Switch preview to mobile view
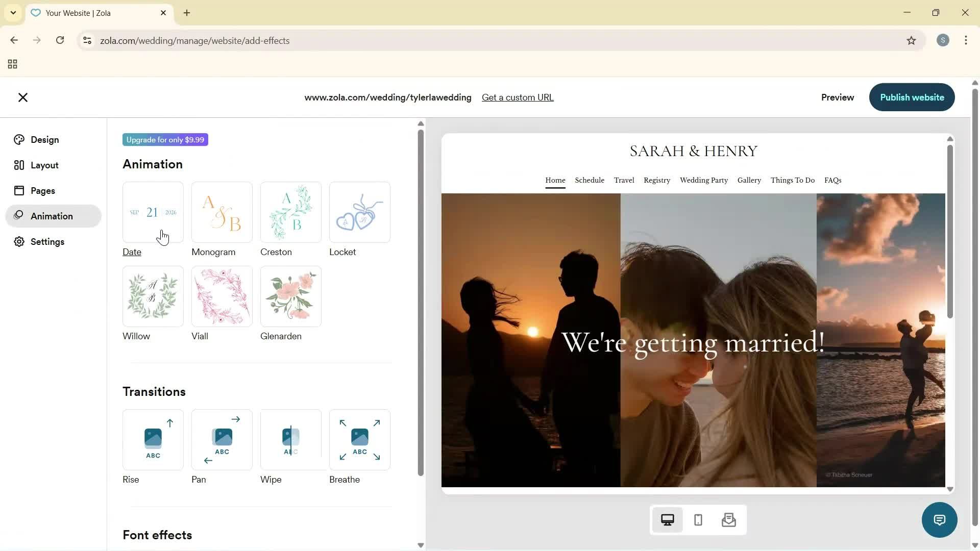Viewport: 980px width, 551px height. pos(698,519)
